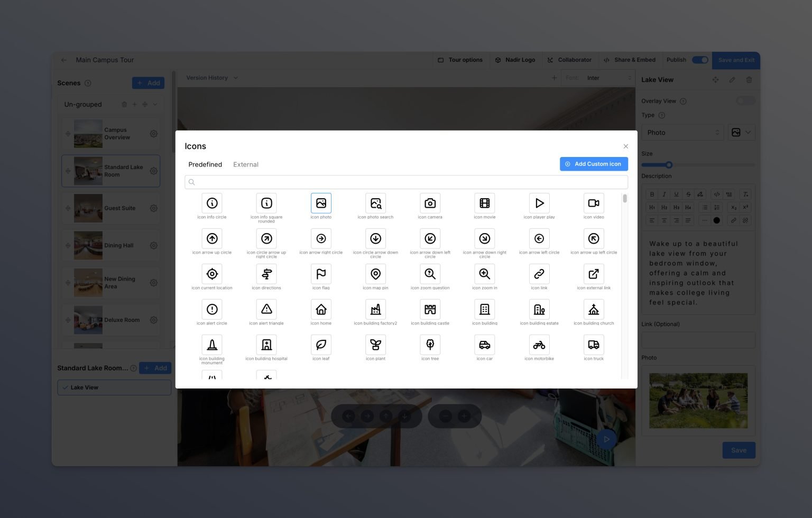
Task: Select the icon external link
Action: (593, 274)
